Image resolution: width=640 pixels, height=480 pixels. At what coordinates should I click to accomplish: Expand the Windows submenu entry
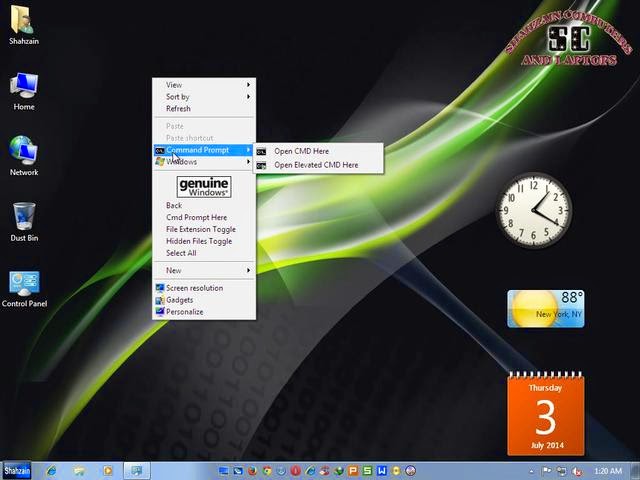(204, 162)
